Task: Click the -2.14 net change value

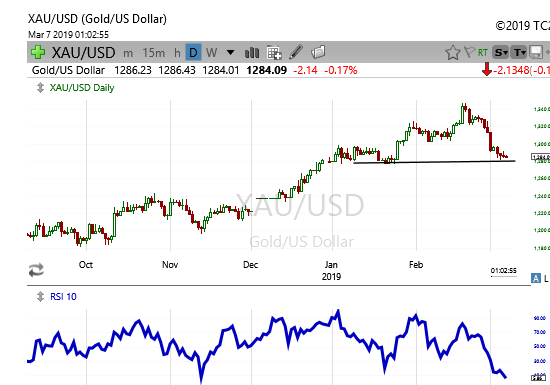Action: pos(305,70)
